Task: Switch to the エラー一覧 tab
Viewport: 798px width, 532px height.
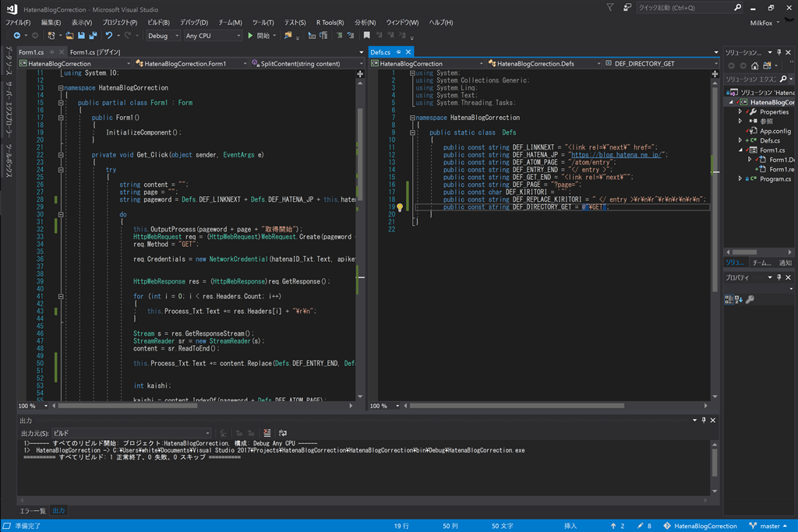Action: 33,511
